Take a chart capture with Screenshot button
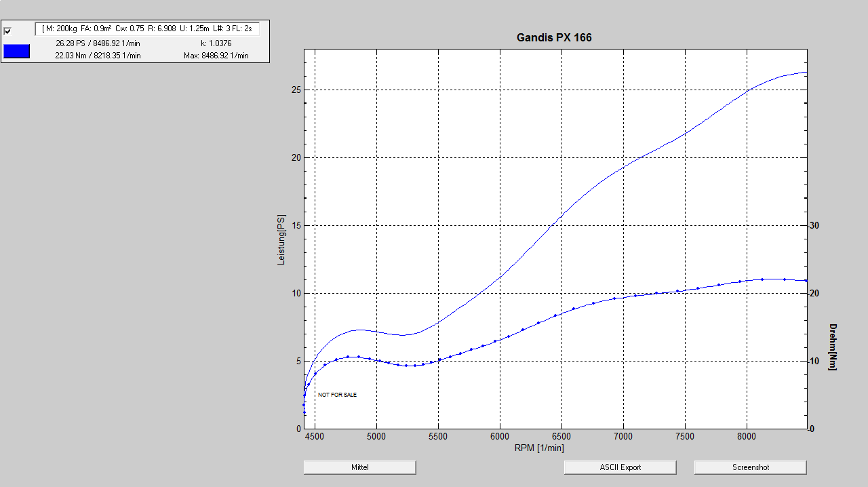Screen dimensions: 868x487 [x=750, y=467]
